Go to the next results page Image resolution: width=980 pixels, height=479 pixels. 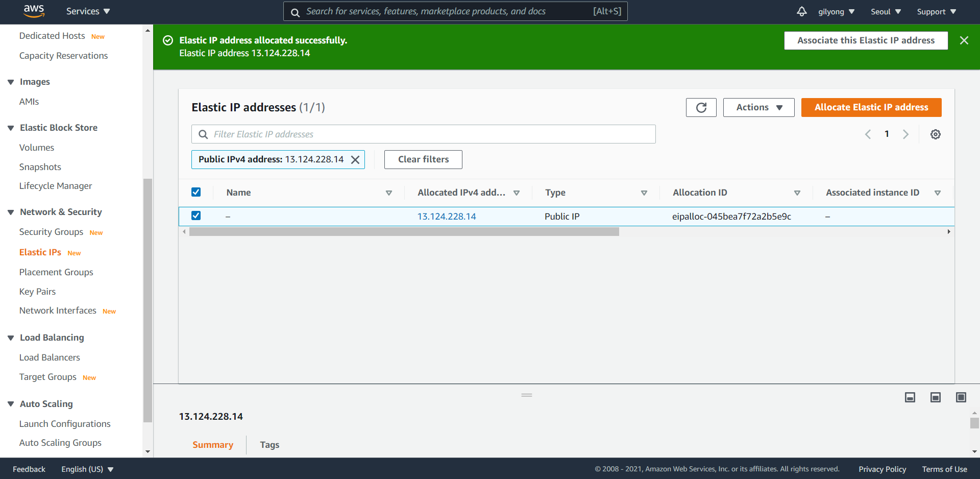pyautogui.click(x=906, y=134)
